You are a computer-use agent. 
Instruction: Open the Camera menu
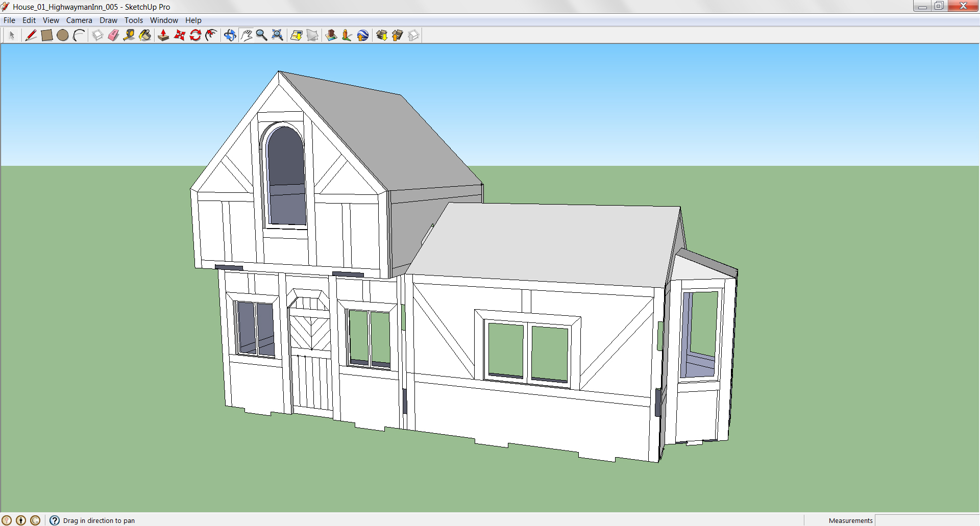[79, 20]
